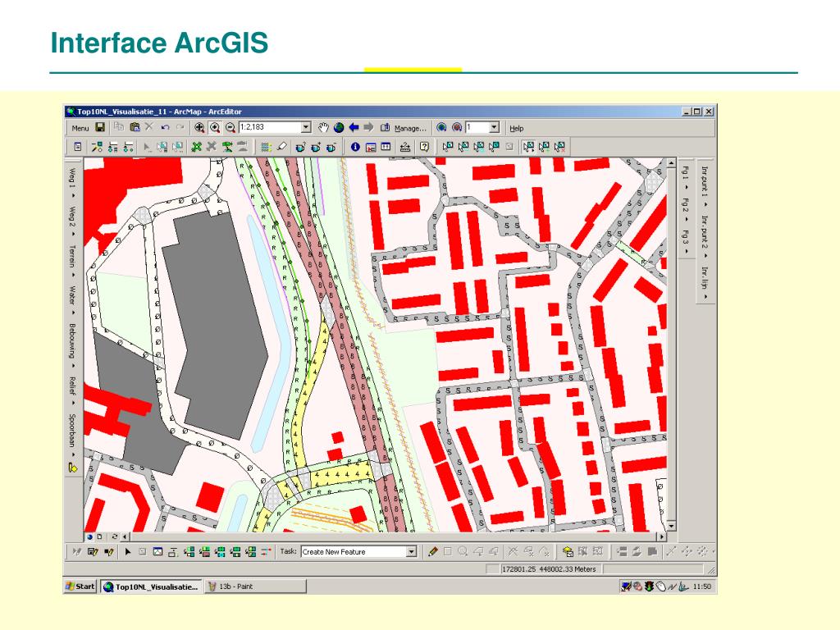Open the Fg 2 menu on right sidebar
Viewport: 840px width, 630px height.
coord(685,209)
